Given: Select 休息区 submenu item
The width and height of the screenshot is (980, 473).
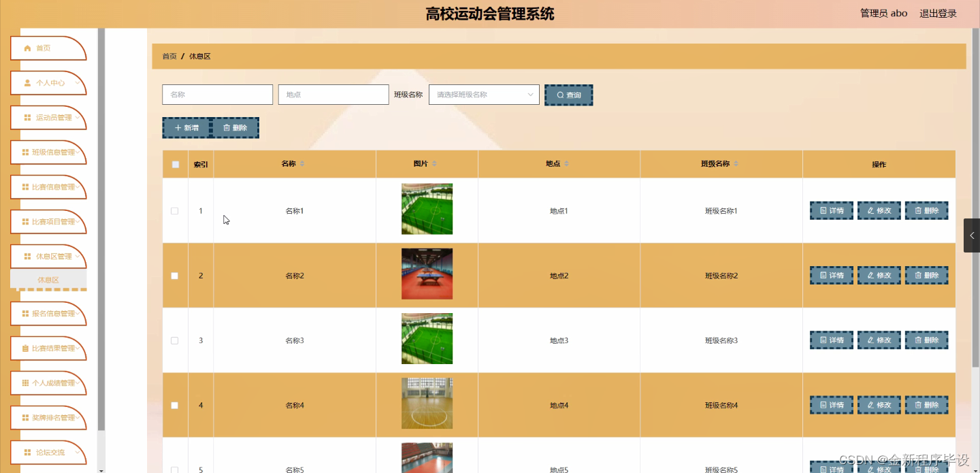Looking at the screenshot, I should click(x=48, y=280).
